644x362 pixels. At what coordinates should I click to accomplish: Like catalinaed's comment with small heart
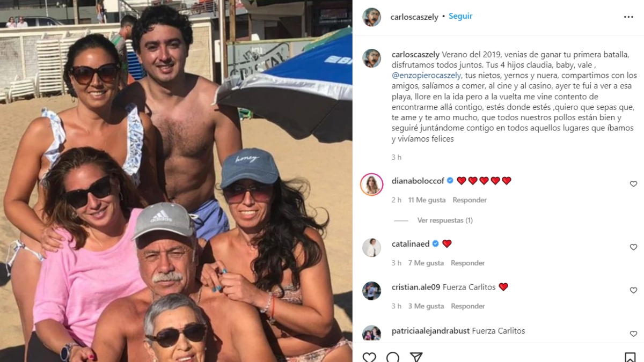633,247
